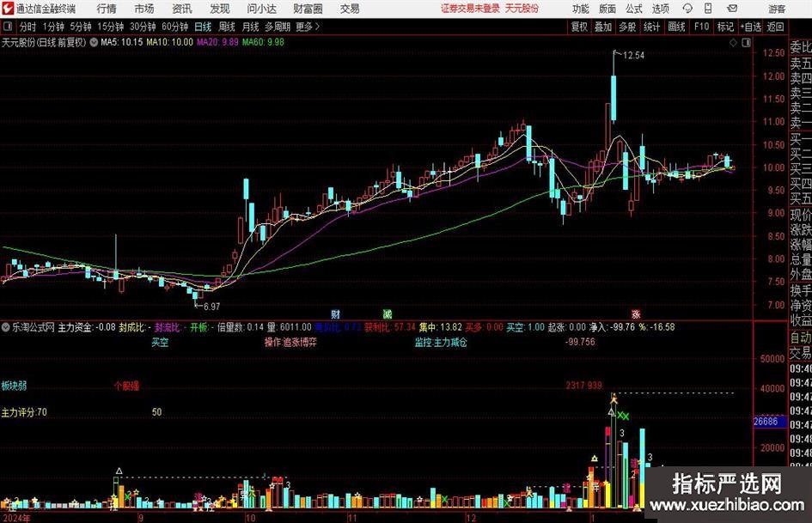The width and height of the screenshot is (812, 523).
Task: Expand main chart indicator dropdown beside 天元股份
Action: click(x=93, y=41)
